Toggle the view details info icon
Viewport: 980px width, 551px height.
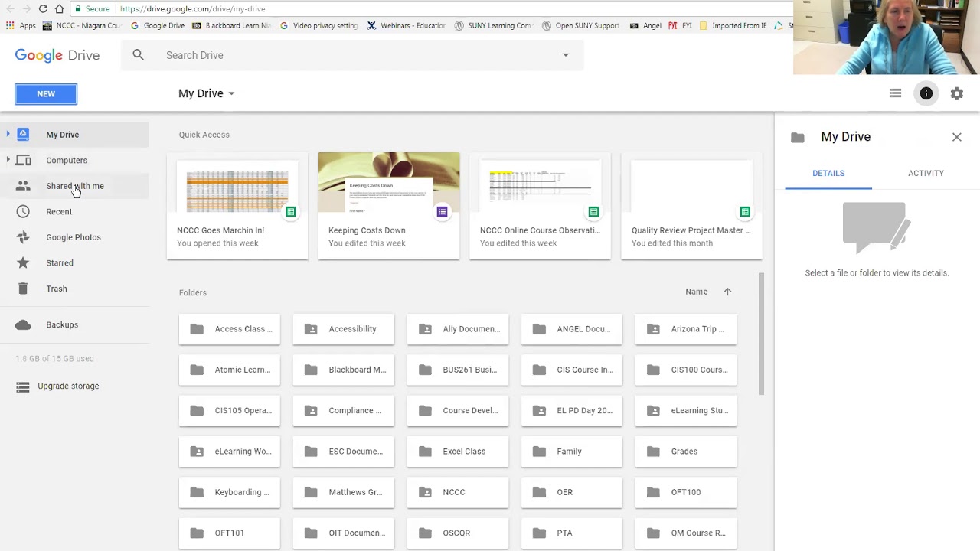coord(926,93)
